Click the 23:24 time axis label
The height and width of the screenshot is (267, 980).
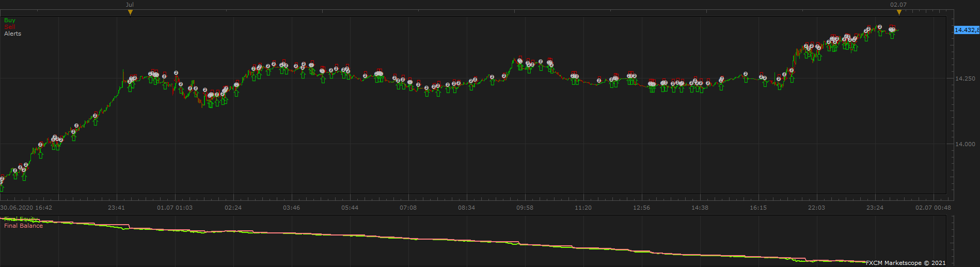[875, 208]
